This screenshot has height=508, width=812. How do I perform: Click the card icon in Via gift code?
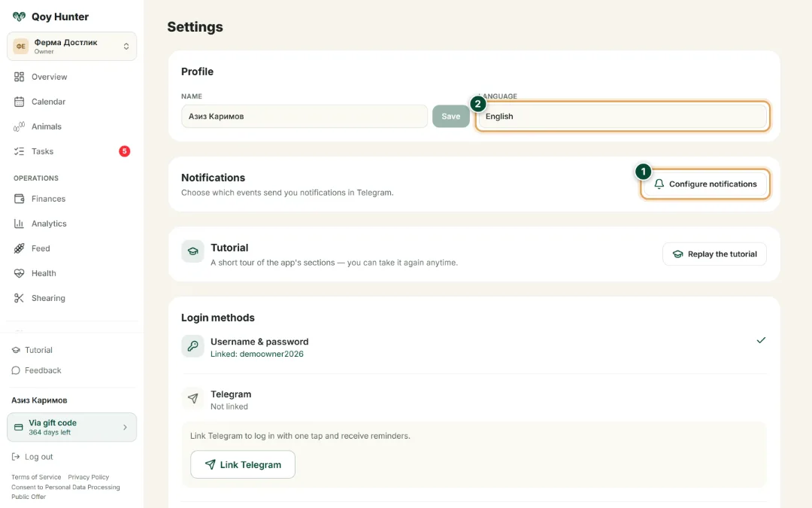[x=19, y=427]
